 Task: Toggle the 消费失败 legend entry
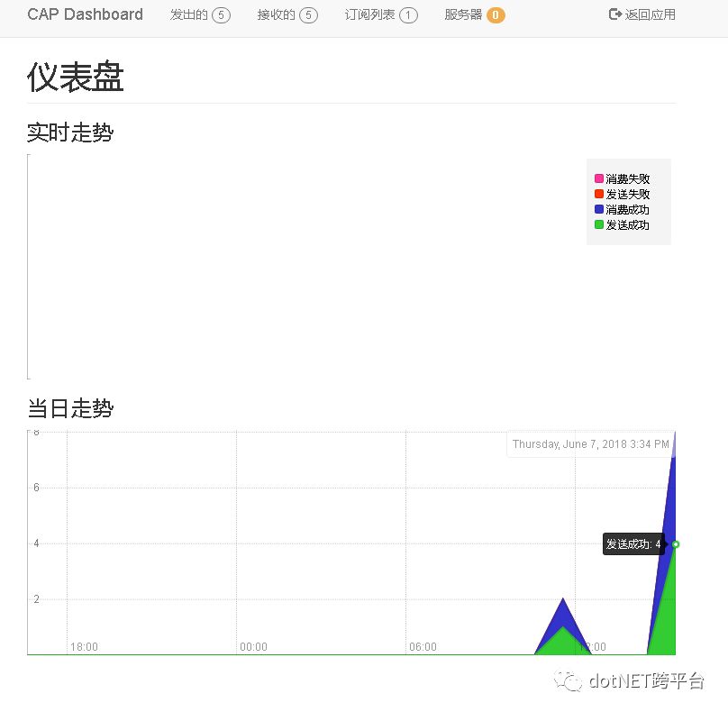coord(622,178)
